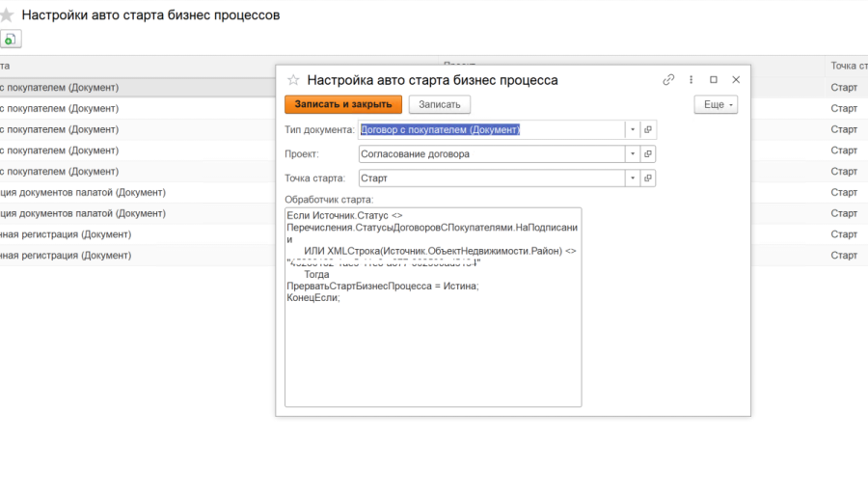The image size is (868, 492).
Task: Star the Настройки авто старта list page
Action: 7,15
